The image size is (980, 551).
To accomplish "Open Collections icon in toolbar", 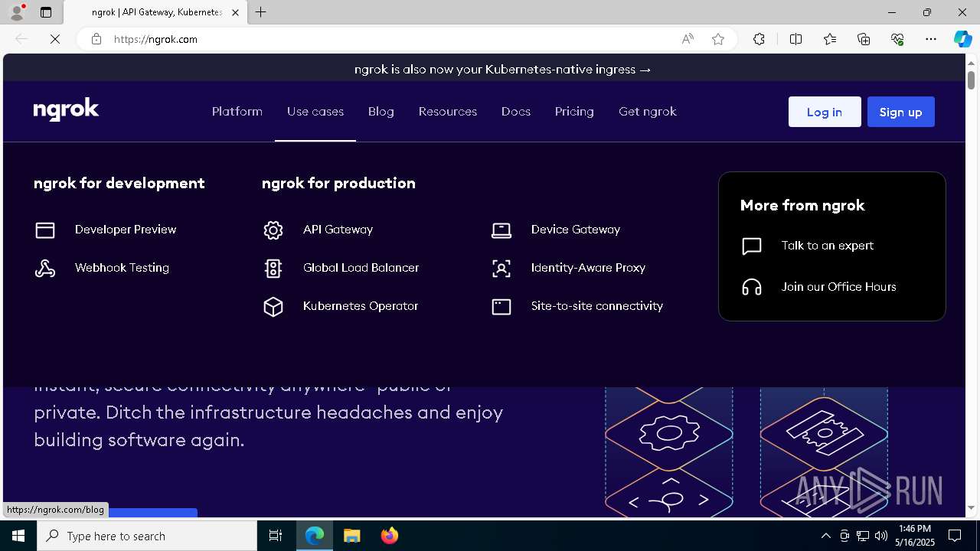I will tap(864, 39).
